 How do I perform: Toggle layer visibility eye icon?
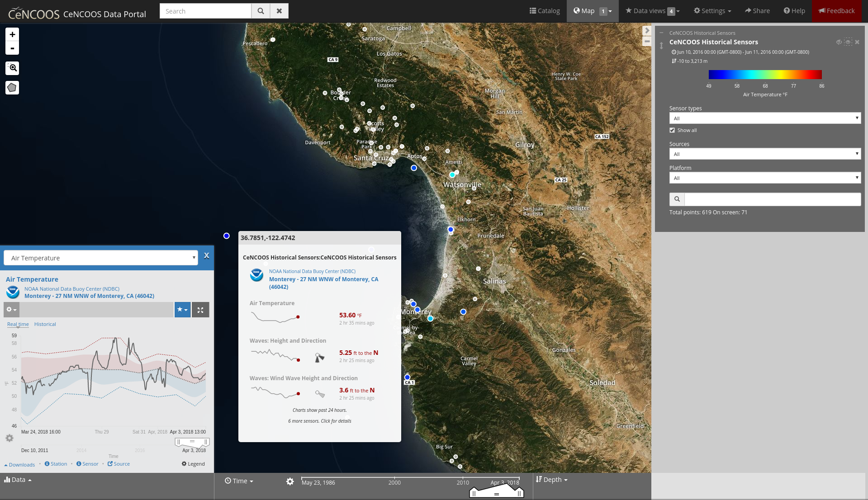[849, 42]
